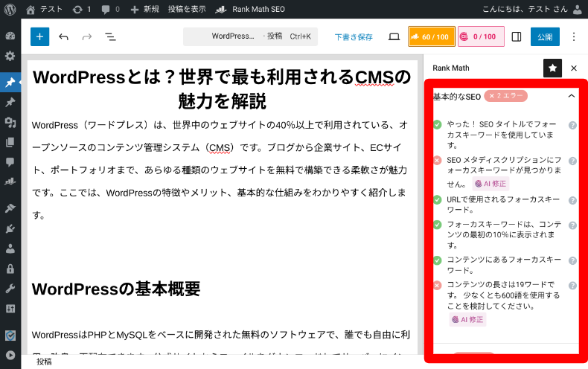Toggle Content AI score 0/100 panel
The width and height of the screenshot is (588, 369).
[x=480, y=36]
